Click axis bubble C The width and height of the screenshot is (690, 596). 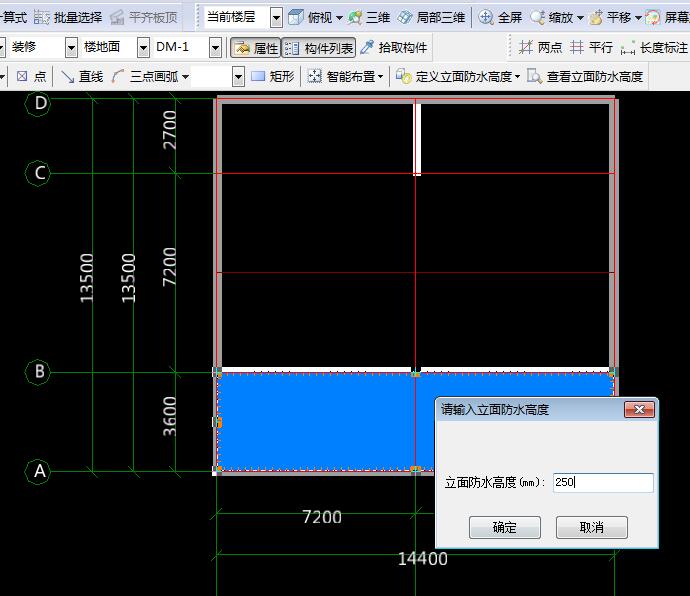[x=39, y=173]
